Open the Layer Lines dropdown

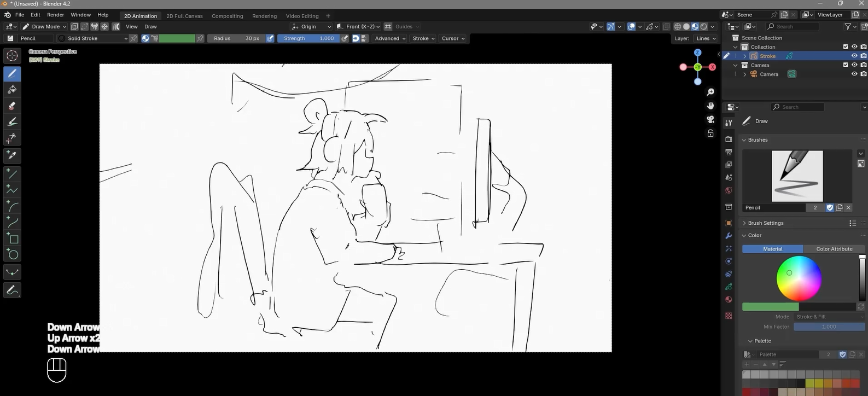706,38
